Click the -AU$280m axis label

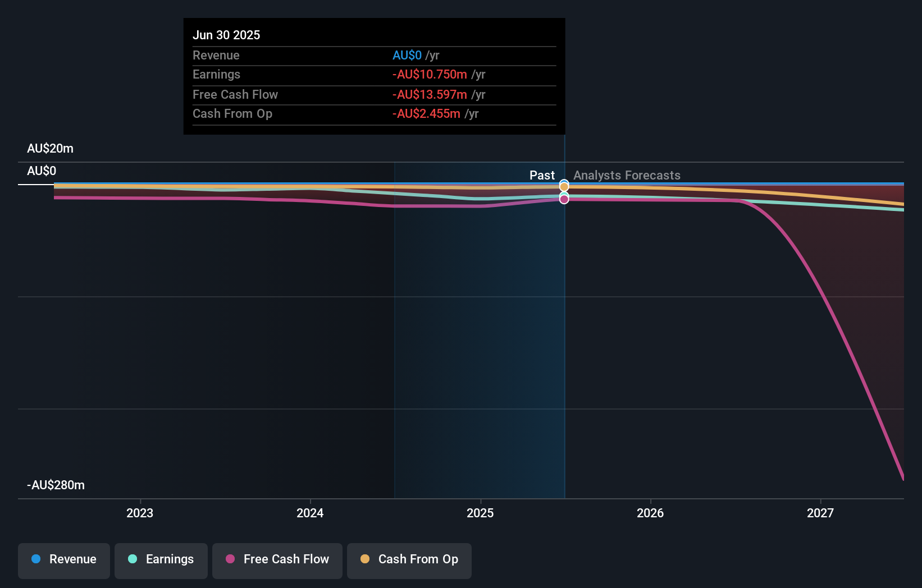[56, 485]
